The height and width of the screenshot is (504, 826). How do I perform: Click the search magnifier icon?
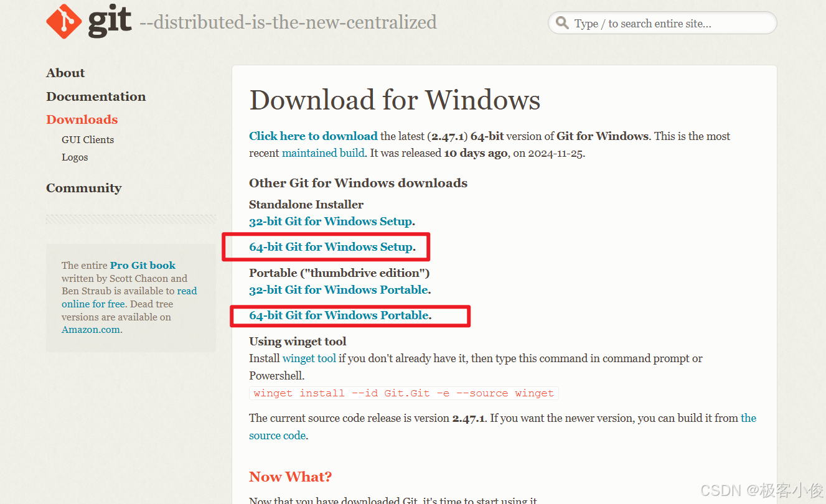(x=563, y=23)
